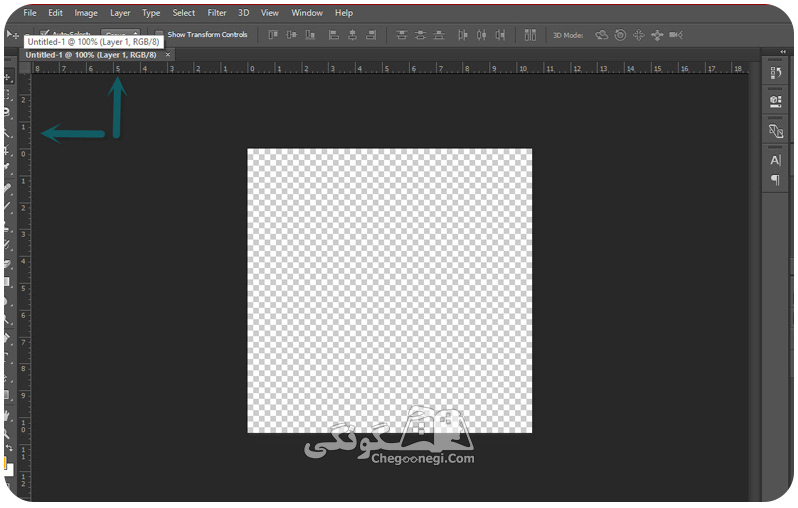This screenshot has width=798, height=508.
Task: Expand the collapsed panels dock arrows
Action: pos(783,52)
